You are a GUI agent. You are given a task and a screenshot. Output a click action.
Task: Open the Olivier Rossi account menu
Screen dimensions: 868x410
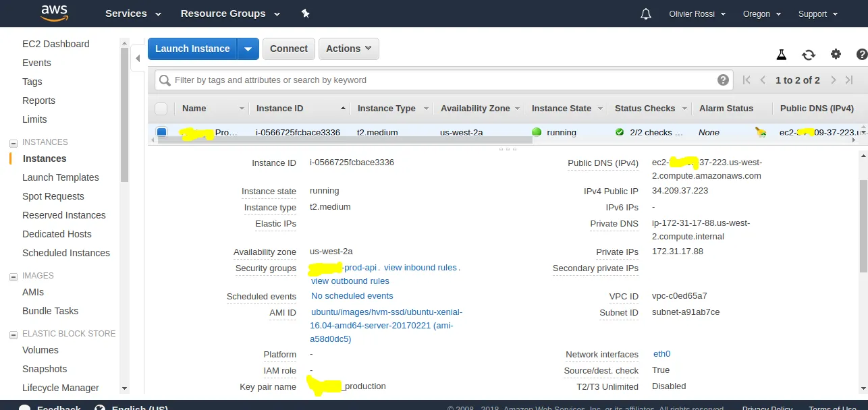point(697,13)
